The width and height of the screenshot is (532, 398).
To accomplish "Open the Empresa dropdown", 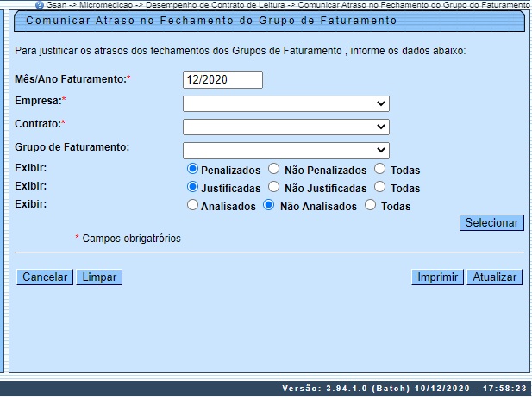I will [286, 103].
